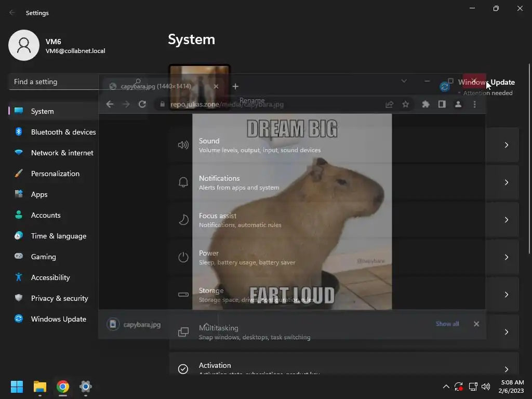Select the capybara.jpg Chrome tab
Screen dimensions: 532x399
tap(156, 86)
